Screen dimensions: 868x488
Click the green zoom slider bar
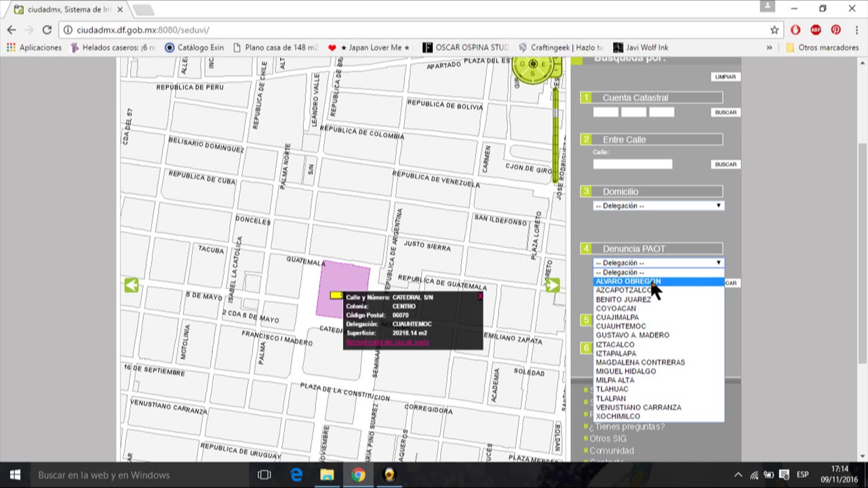click(555, 136)
